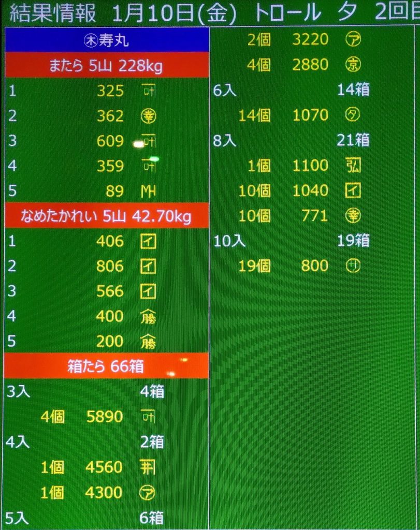The image size is (420, 530).
Task: Click the buyer mark next to price 89
Action: 148,192
